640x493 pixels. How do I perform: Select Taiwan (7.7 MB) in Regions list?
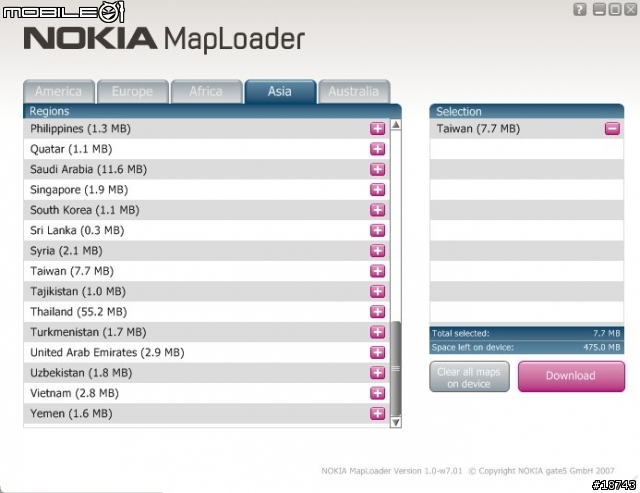pyautogui.click(x=72, y=271)
